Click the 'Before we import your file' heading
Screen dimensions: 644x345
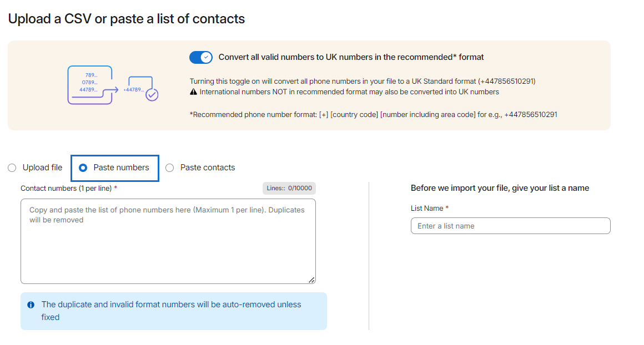pos(500,188)
